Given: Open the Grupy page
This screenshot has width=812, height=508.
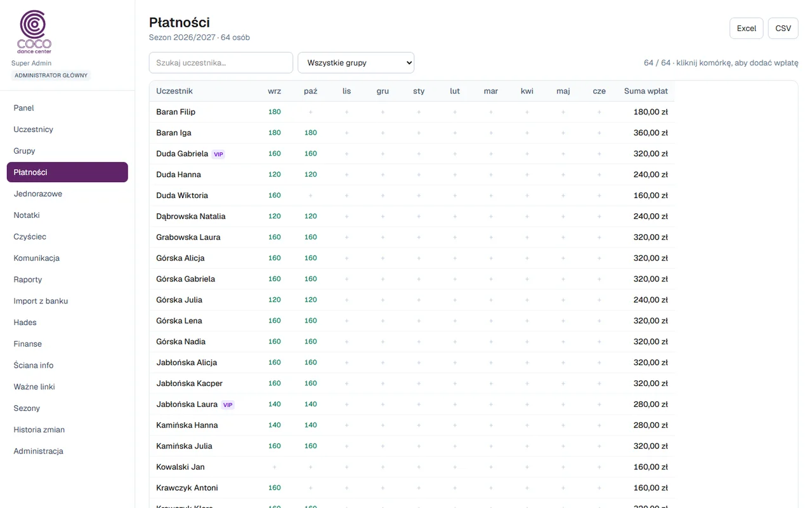Looking at the screenshot, I should point(67,151).
